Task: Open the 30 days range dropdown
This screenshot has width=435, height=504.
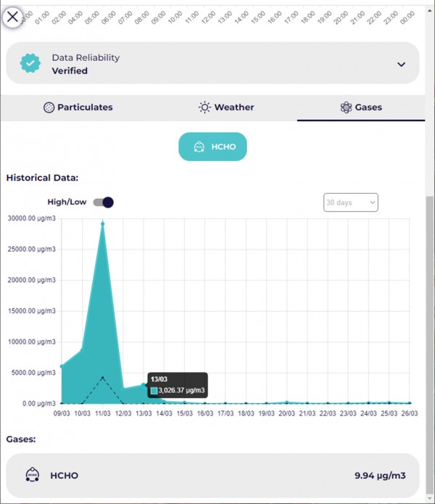Action: (x=350, y=202)
